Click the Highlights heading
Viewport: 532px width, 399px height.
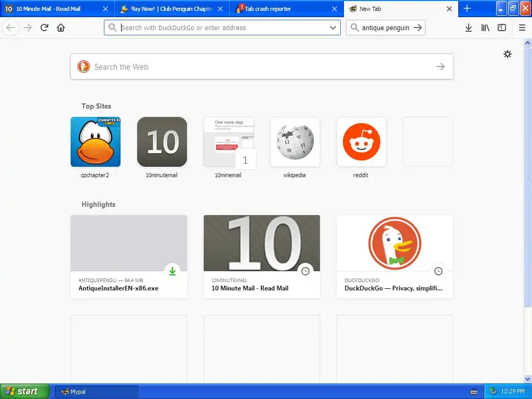98,204
